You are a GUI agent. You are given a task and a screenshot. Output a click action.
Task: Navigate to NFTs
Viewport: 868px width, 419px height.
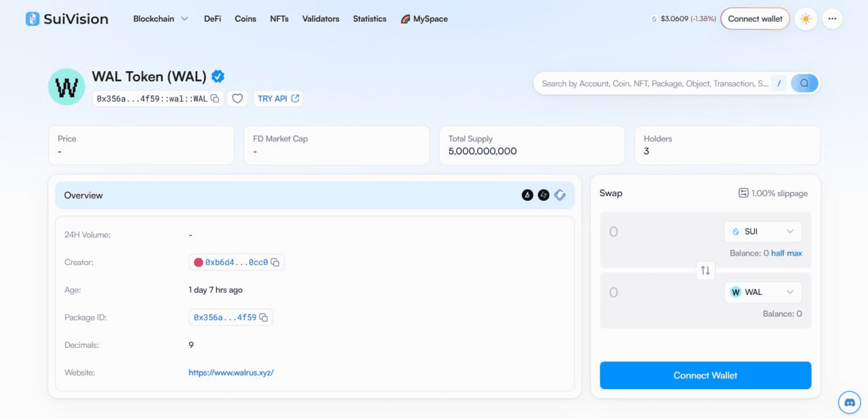tap(279, 19)
